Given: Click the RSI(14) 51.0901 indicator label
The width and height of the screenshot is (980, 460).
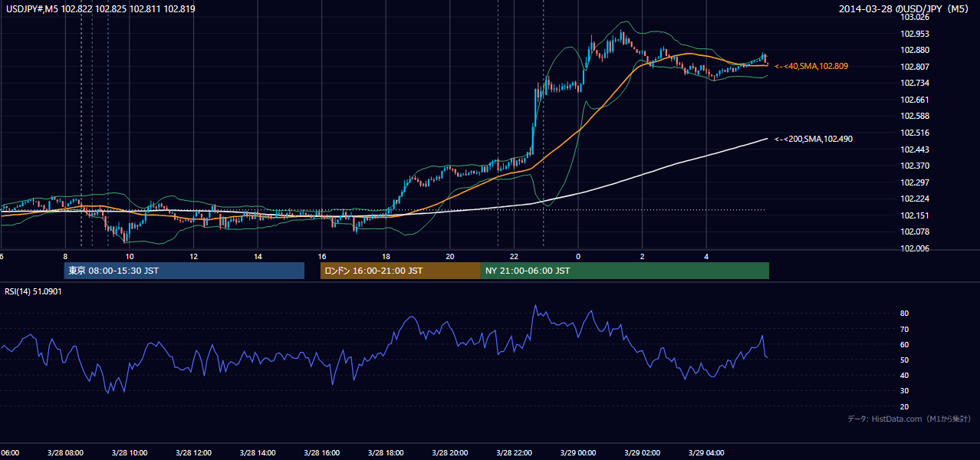Looking at the screenshot, I should click(x=34, y=291).
